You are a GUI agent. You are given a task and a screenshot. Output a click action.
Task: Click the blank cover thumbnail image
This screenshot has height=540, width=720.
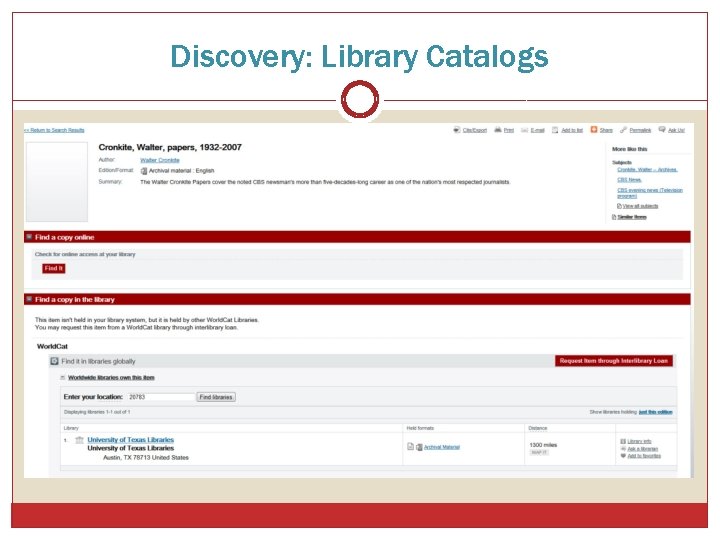coord(57,182)
